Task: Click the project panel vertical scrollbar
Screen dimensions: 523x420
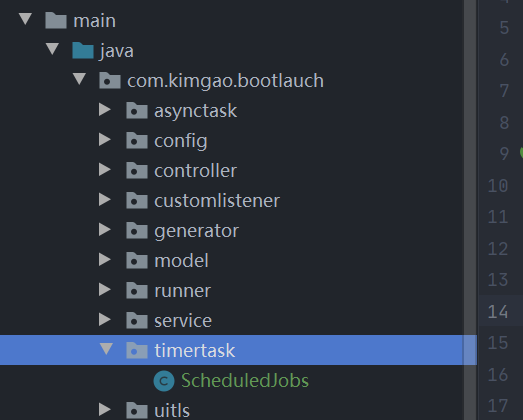Action: (470, 210)
